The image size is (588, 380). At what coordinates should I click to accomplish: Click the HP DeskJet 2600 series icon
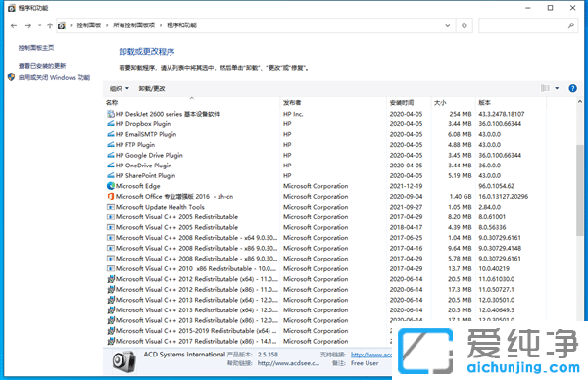click(111, 114)
